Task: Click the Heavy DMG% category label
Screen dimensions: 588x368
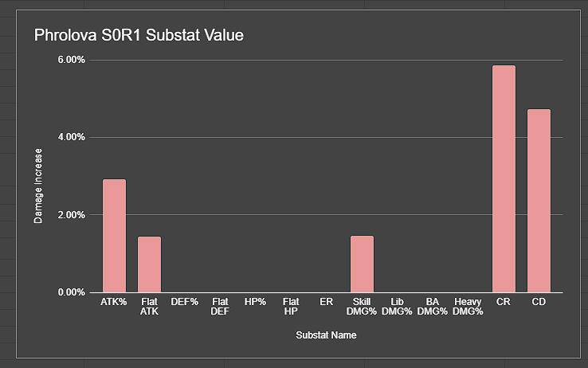Action: [468, 307]
